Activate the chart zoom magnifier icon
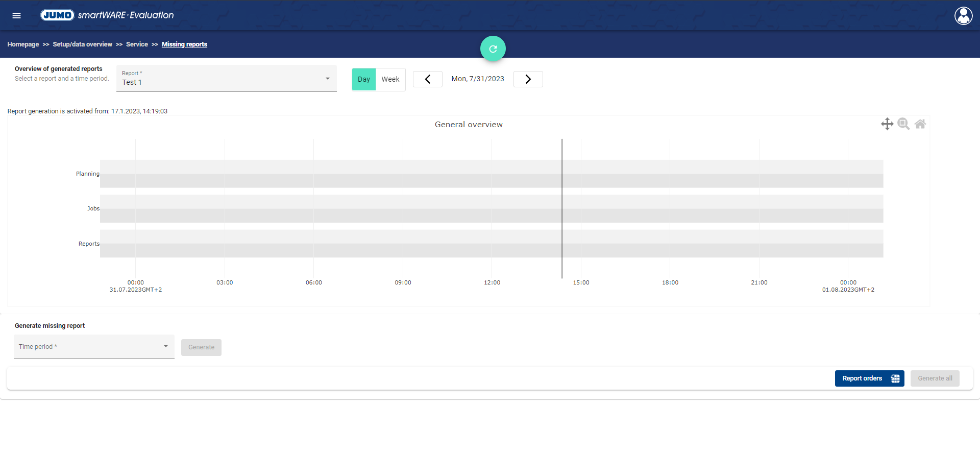Viewport: 980px width, 476px height. coord(903,124)
